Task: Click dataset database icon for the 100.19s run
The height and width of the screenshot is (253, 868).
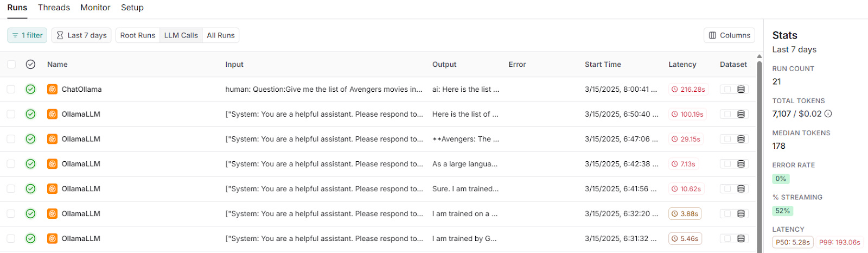Action: 741,114
